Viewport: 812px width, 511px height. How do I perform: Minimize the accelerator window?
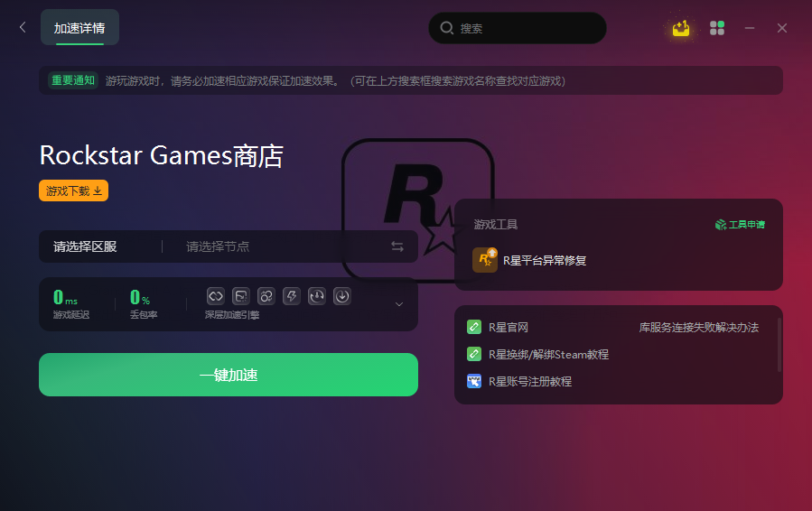(x=750, y=28)
